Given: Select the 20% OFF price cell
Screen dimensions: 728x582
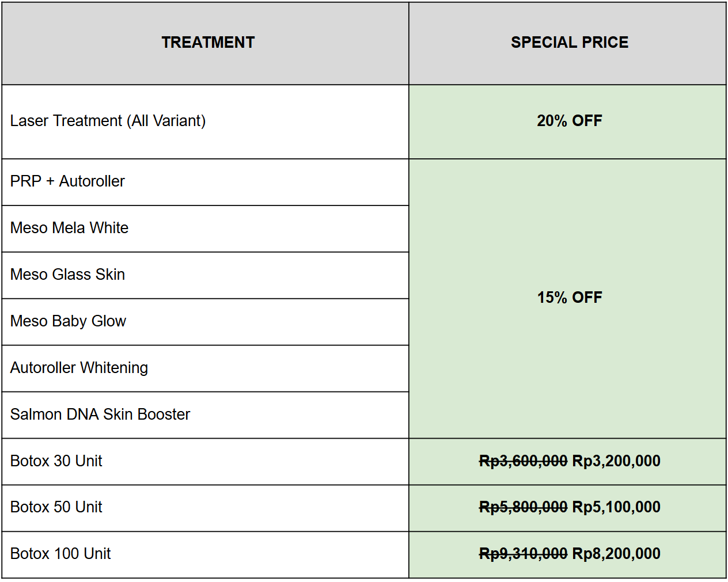Looking at the screenshot, I should 567,121.
